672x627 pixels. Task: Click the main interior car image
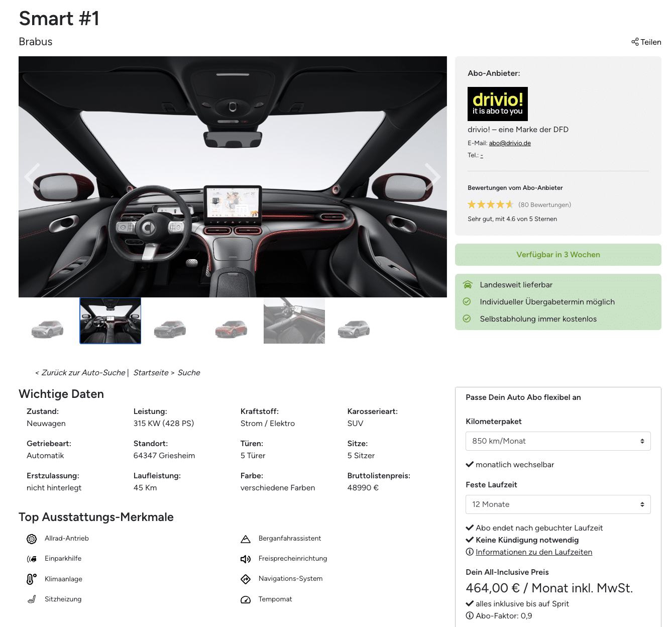pyautogui.click(x=233, y=177)
